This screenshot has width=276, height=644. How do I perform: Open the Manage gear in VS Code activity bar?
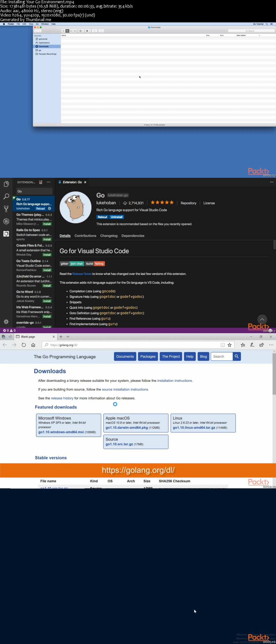pyautogui.click(x=6, y=322)
